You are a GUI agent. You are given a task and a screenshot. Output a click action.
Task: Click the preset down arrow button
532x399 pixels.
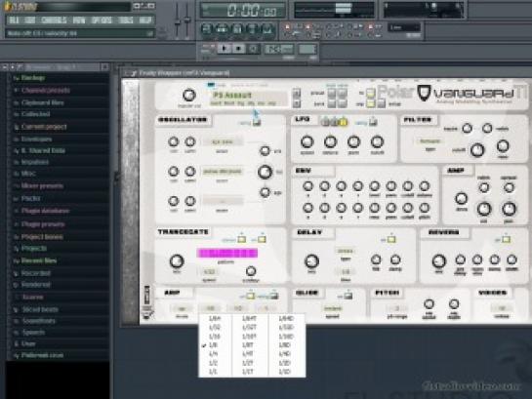pyautogui.click(x=297, y=102)
